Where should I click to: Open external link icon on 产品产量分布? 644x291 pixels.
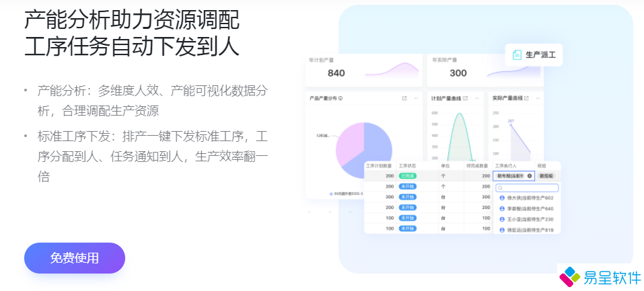tap(404, 99)
